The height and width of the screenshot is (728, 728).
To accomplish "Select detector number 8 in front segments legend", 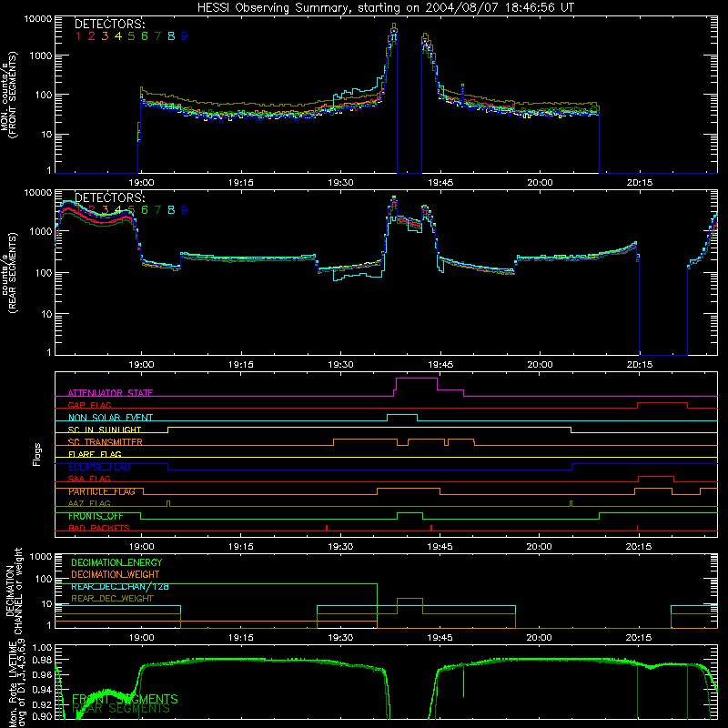I will point(171,36).
